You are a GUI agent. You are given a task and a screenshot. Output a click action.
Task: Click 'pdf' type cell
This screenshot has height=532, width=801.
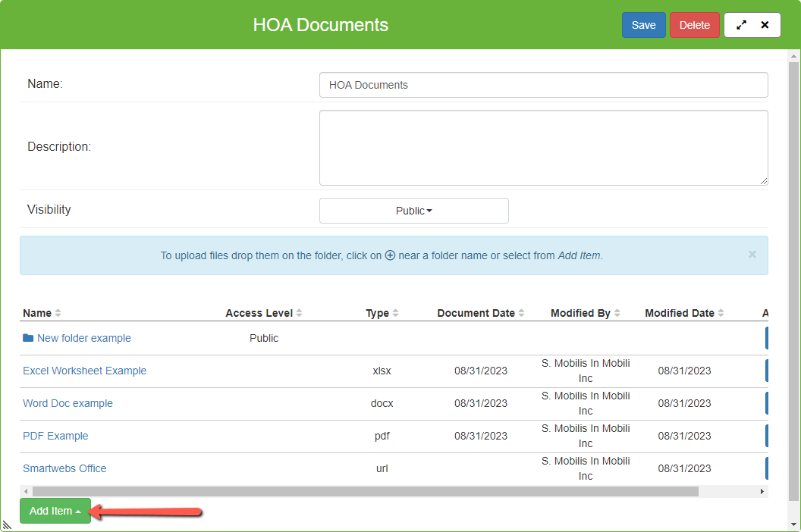click(x=382, y=436)
